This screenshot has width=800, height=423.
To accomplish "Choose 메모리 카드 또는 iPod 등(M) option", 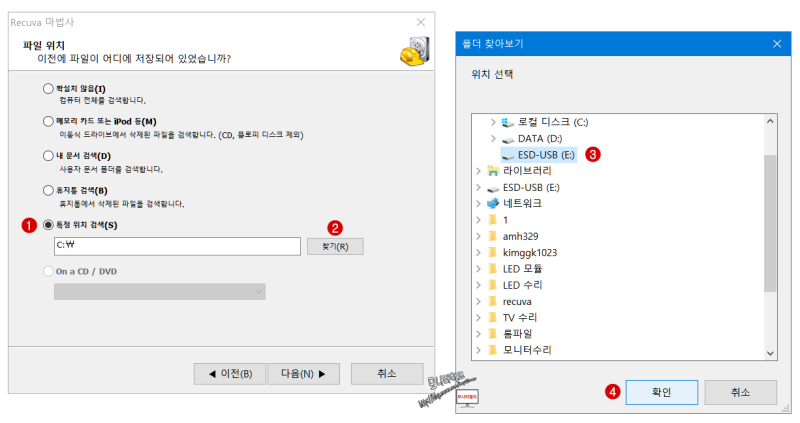I will [48, 121].
